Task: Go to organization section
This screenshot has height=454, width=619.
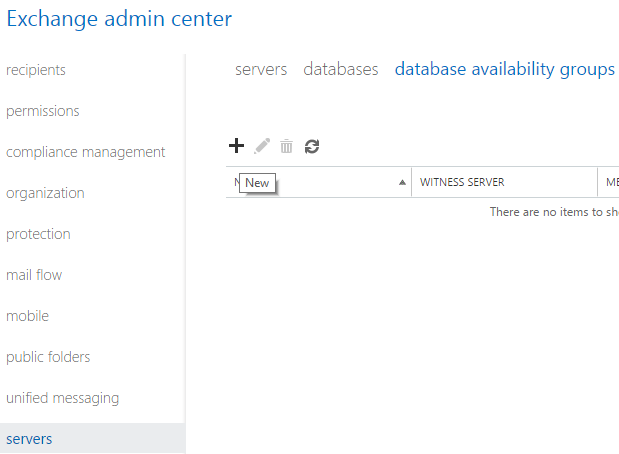Action: (x=45, y=193)
